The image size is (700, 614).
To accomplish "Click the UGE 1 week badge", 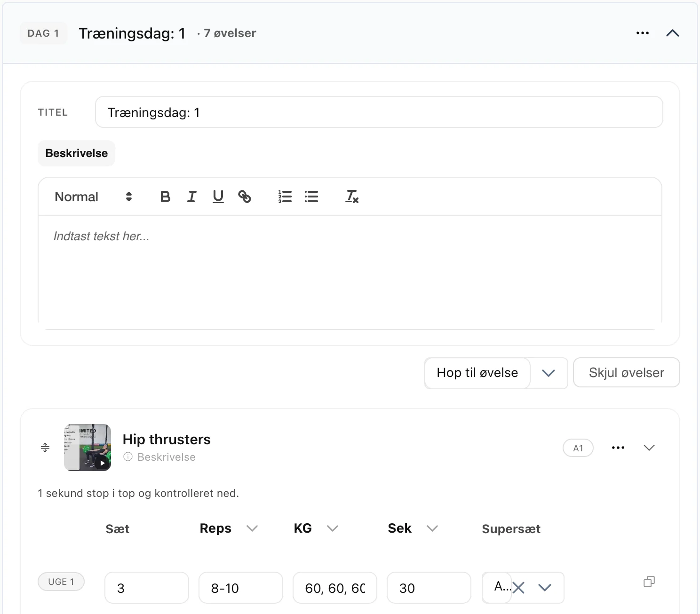I will coord(61,582).
